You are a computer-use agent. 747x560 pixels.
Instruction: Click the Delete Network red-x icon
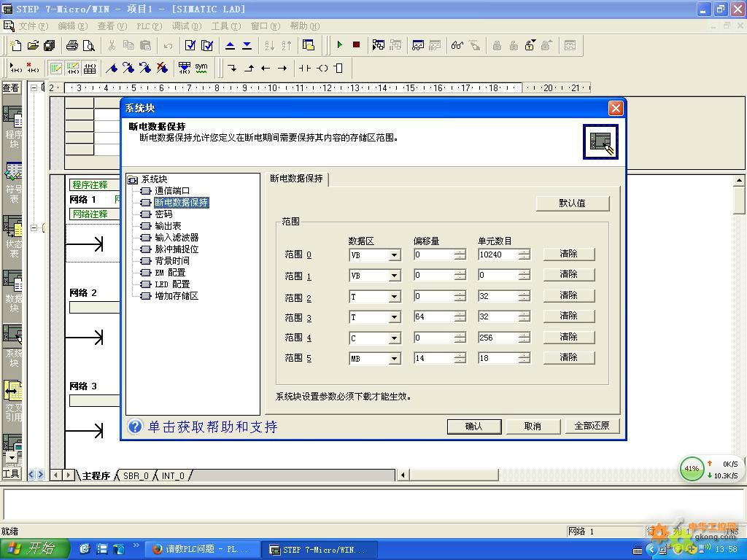point(32,68)
